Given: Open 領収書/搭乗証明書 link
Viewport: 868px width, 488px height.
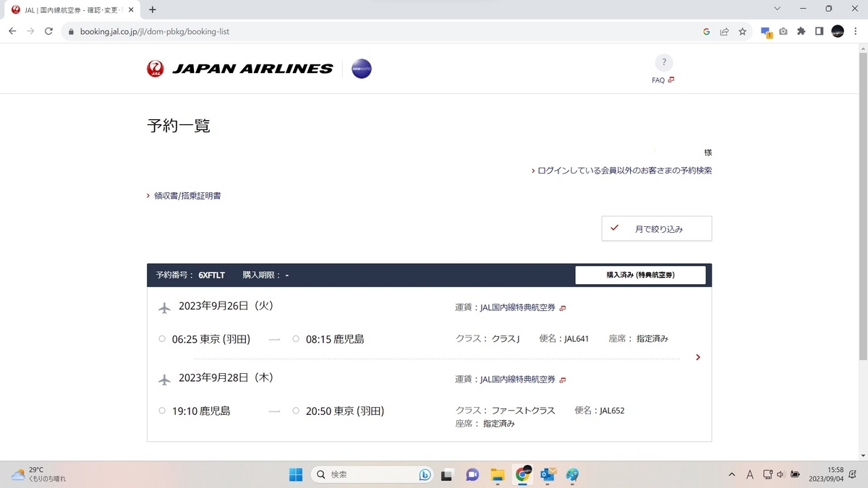Looking at the screenshot, I should pyautogui.click(x=187, y=196).
